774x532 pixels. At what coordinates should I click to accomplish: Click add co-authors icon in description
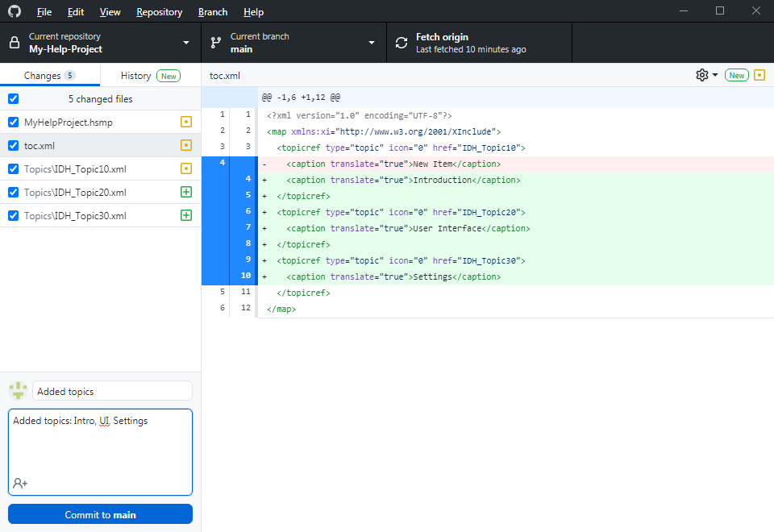click(20, 483)
